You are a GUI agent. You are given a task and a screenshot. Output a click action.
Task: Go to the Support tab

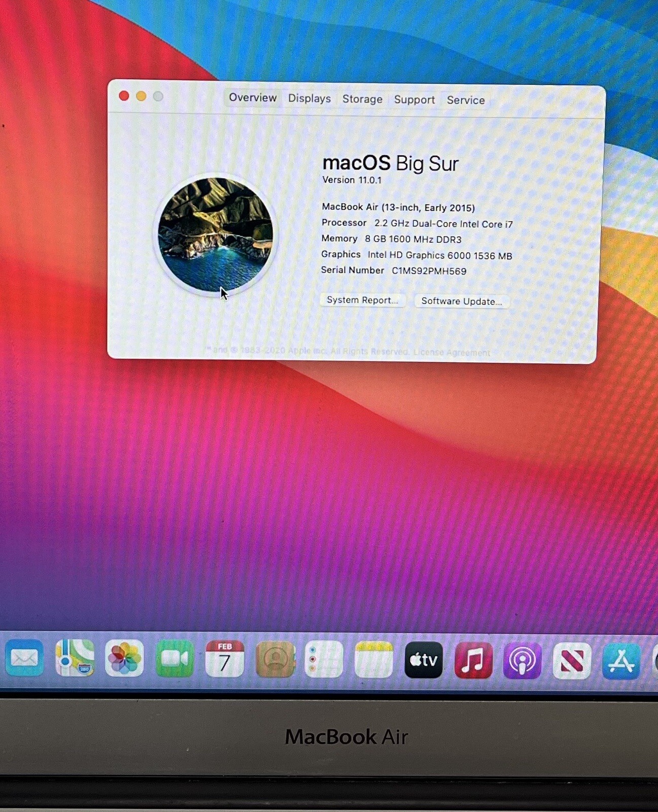click(414, 99)
